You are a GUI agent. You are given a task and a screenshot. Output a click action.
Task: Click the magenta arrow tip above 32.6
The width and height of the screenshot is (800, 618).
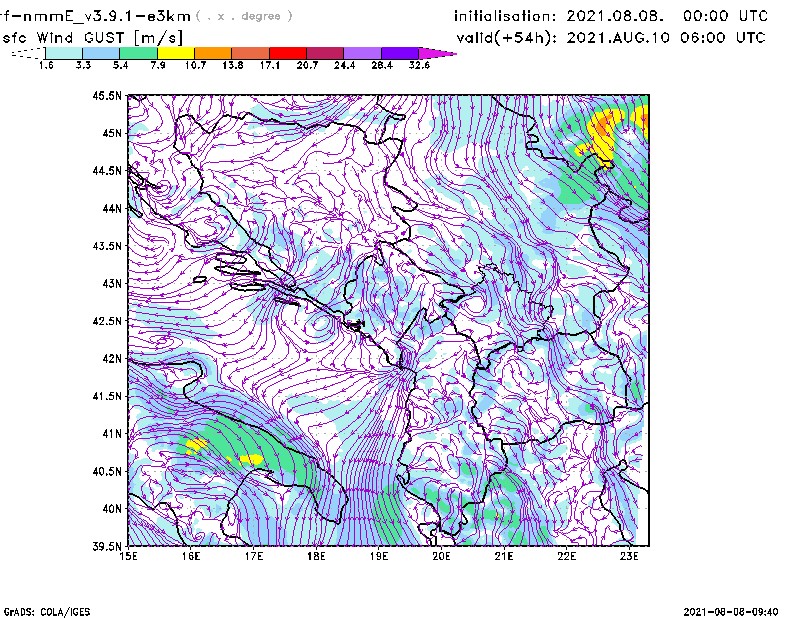437,53
